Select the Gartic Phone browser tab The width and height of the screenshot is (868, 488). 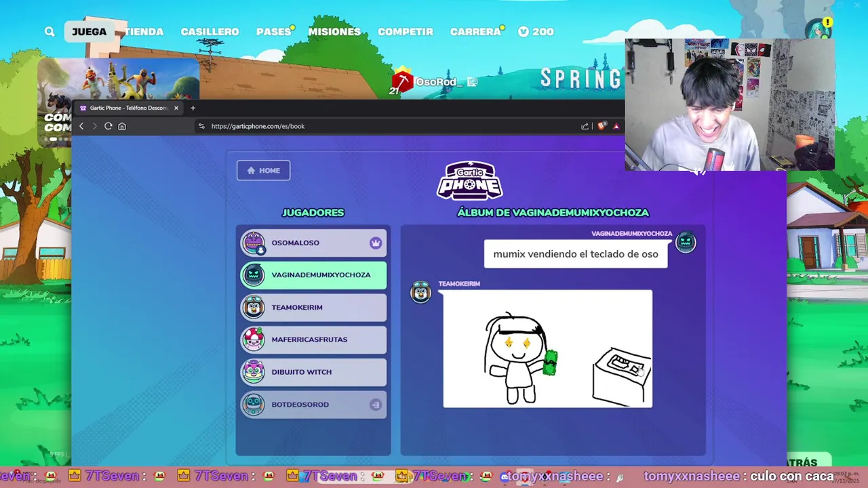pos(129,108)
